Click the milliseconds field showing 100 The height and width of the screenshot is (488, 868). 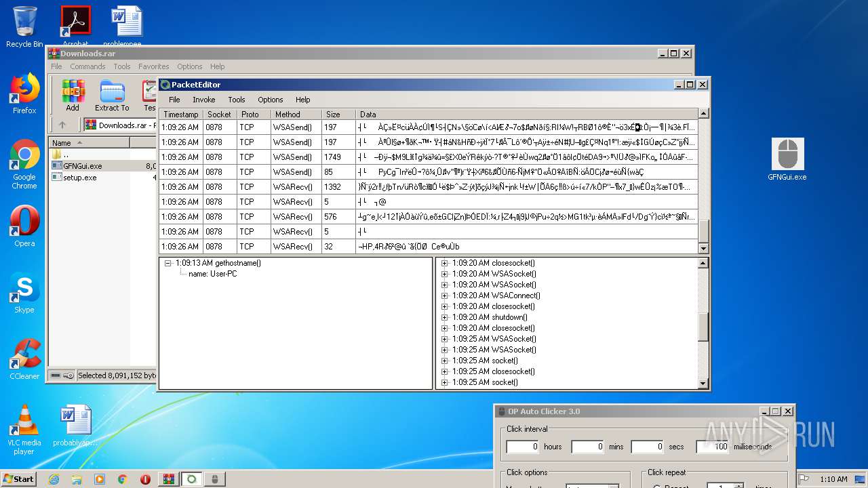coord(712,447)
